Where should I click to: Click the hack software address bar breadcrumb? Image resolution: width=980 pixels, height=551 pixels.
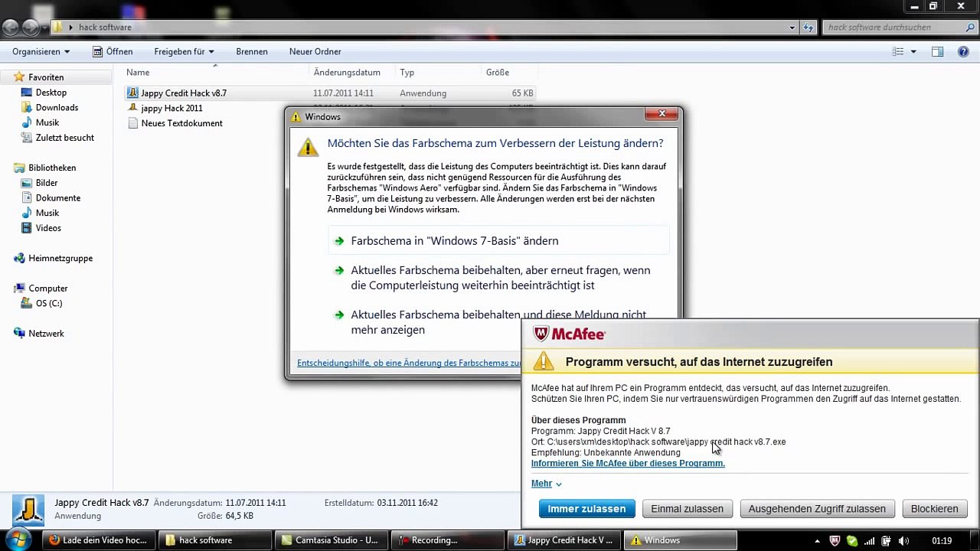click(105, 28)
